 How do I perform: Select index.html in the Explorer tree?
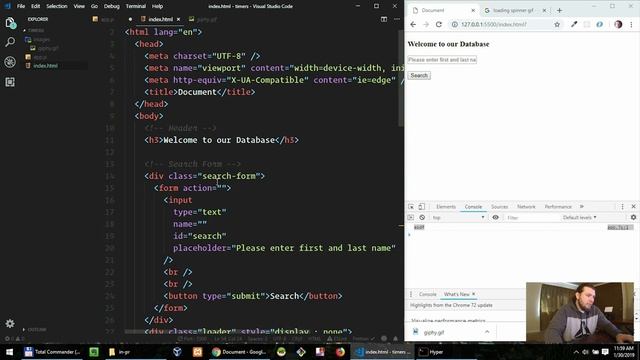(45, 66)
